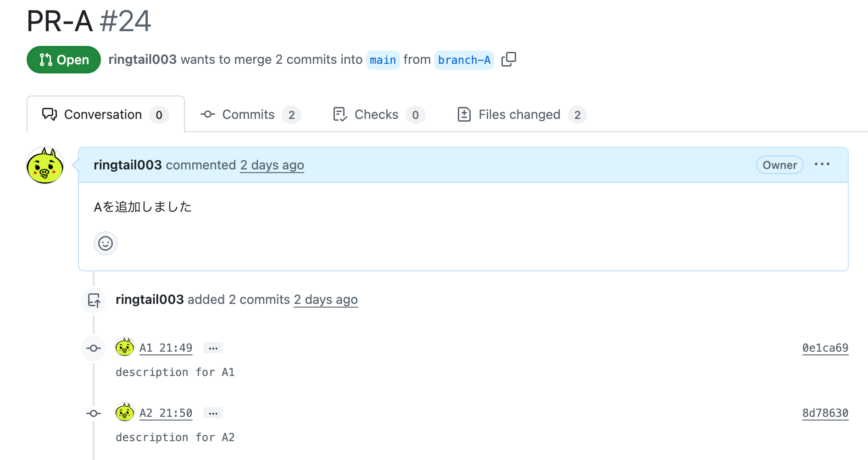Viewport: 868px width, 460px height.
Task: Click the avatar beside commit A2
Action: click(x=124, y=413)
